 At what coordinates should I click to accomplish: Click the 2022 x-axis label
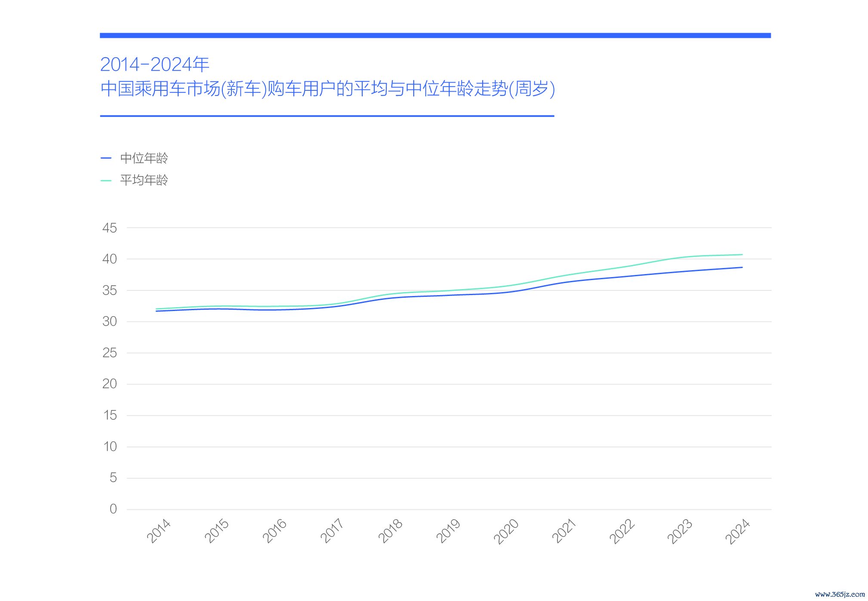point(622,531)
